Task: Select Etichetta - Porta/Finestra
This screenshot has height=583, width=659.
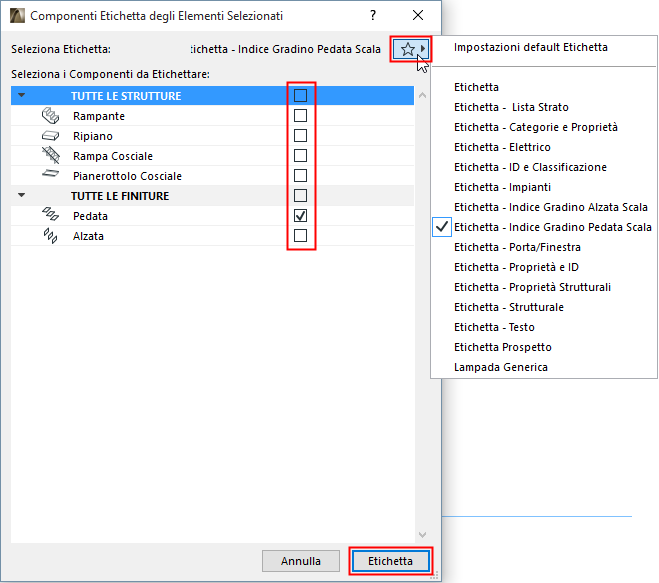Action: click(x=517, y=247)
